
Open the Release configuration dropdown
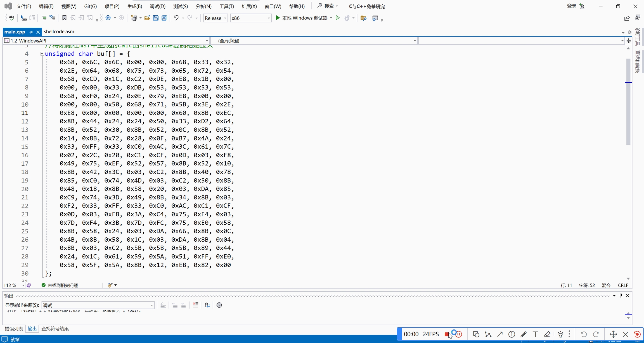click(x=216, y=18)
